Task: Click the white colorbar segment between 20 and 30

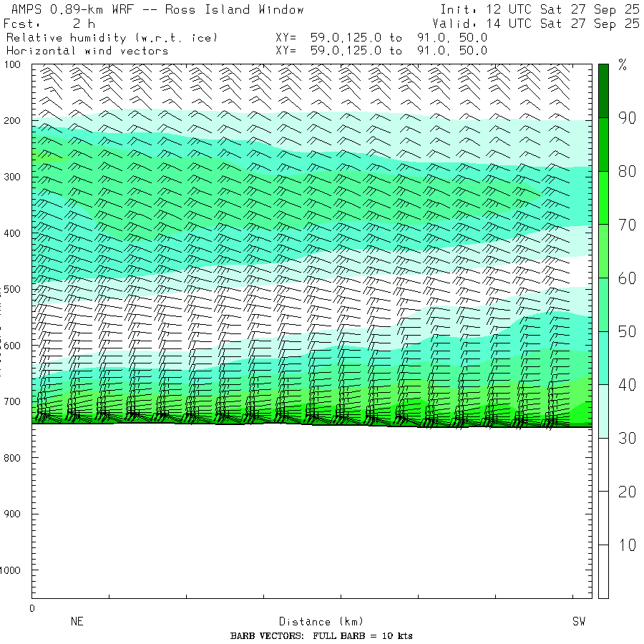Action: [x=603, y=465]
